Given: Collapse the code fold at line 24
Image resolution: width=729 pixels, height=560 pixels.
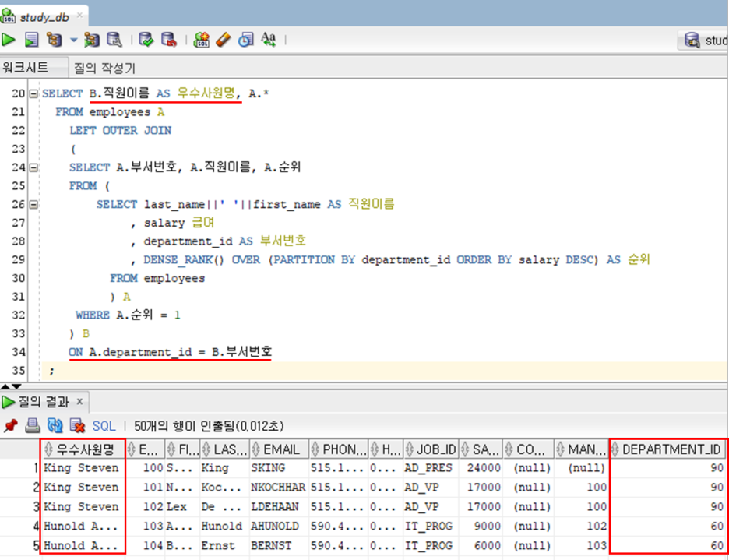Looking at the screenshot, I should coord(33,167).
